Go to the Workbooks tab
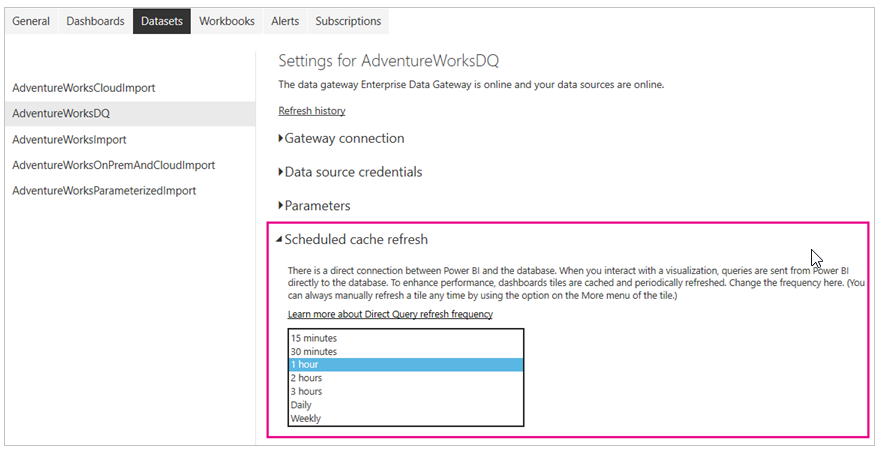 coord(227,21)
